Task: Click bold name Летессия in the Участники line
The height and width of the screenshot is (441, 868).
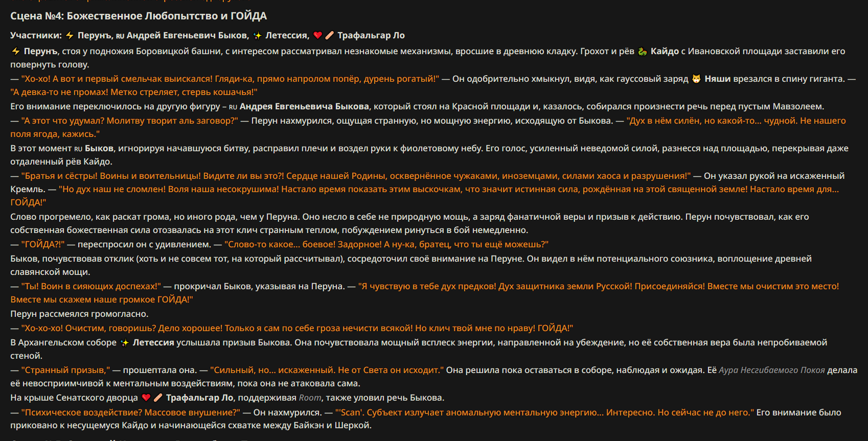Action: tap(287, 35)
